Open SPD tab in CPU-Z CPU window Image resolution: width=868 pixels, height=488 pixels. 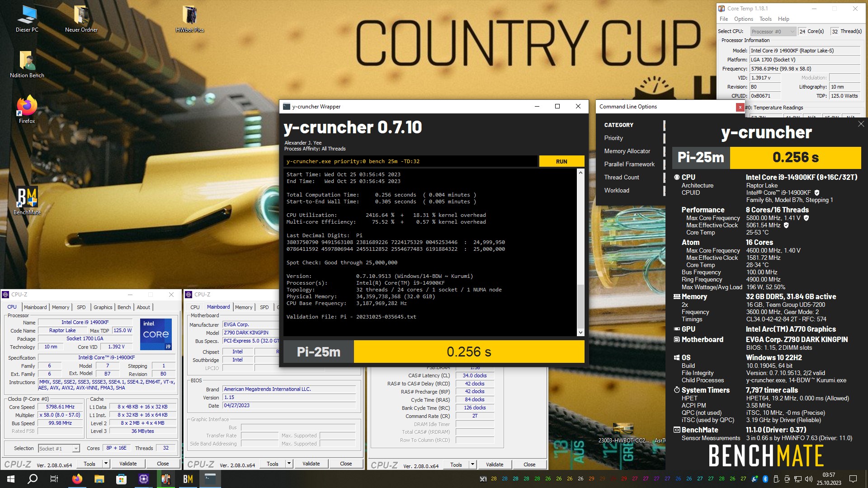coord(81,307)
